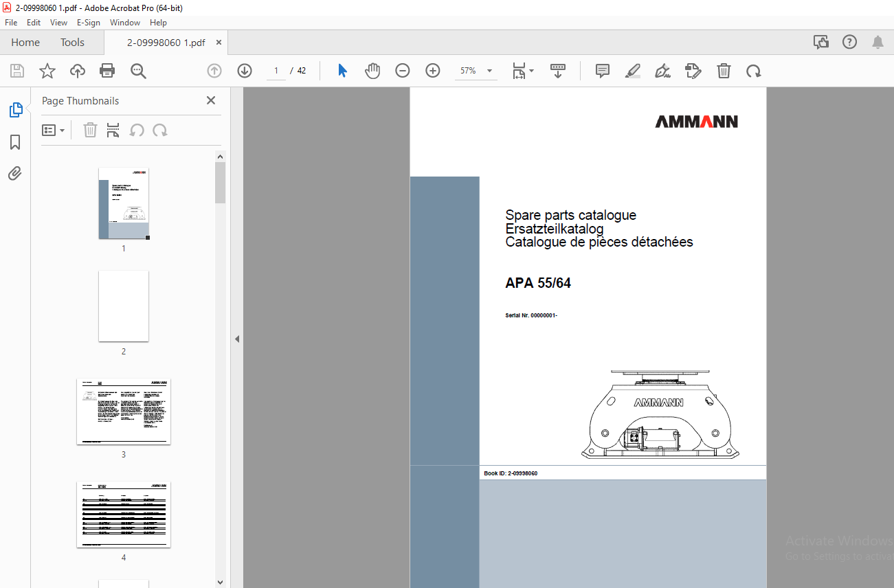The height and width of the screenshot is (588, 894).
Task: Rotate thumbnails clockwise in panel
Action: [160, 131]
